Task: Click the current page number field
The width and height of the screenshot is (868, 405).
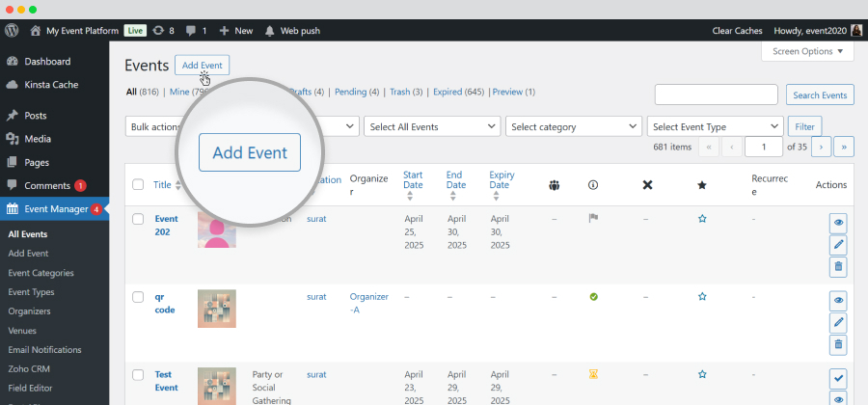Action: tap(764, 147)
